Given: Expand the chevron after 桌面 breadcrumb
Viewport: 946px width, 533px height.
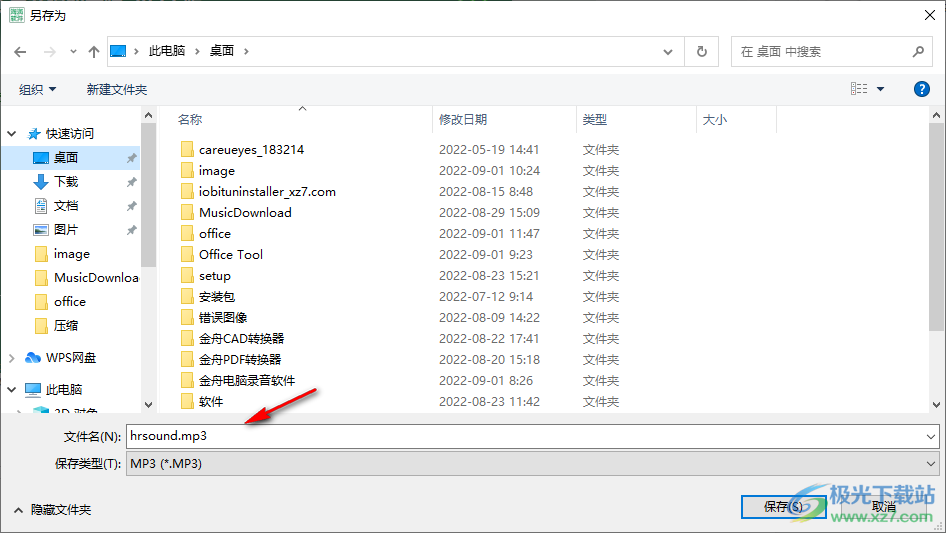Looking at the screenshot, I should [246, 51].
